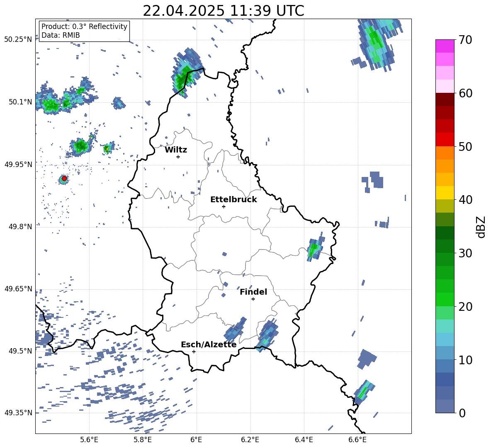Viewport: 491px width, 448px height.
Task: Click the 'dBZ' colorbar axis label
Action: (481, 227)
